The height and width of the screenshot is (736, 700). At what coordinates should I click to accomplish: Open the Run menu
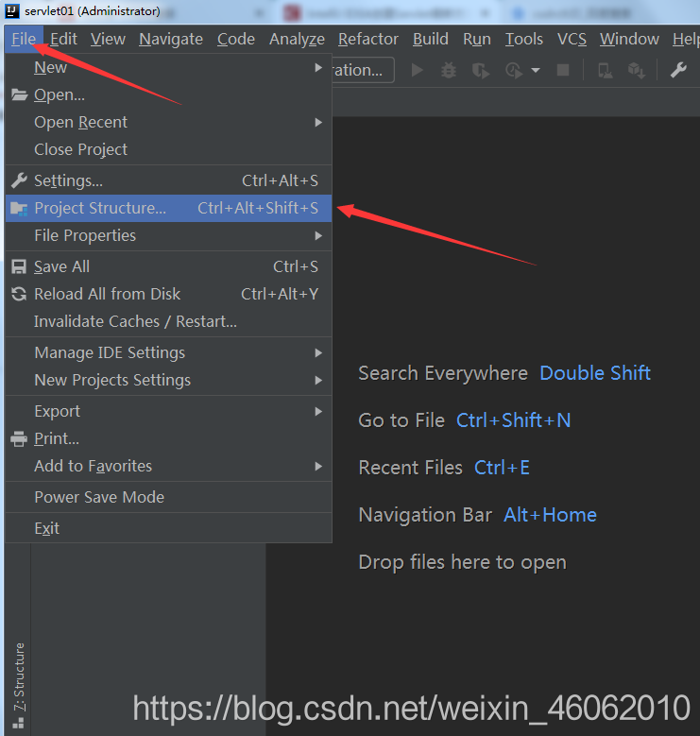click(x=477, y=39)
